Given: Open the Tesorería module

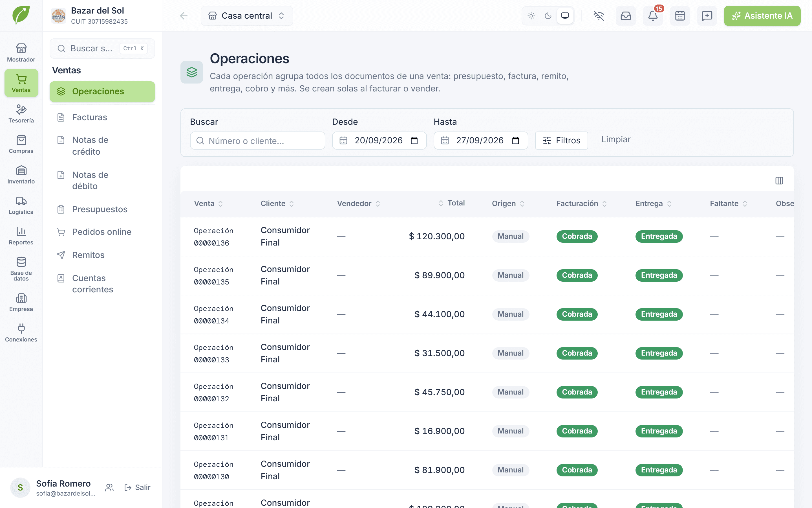Looking at the screenshot, I should [21, 113].
